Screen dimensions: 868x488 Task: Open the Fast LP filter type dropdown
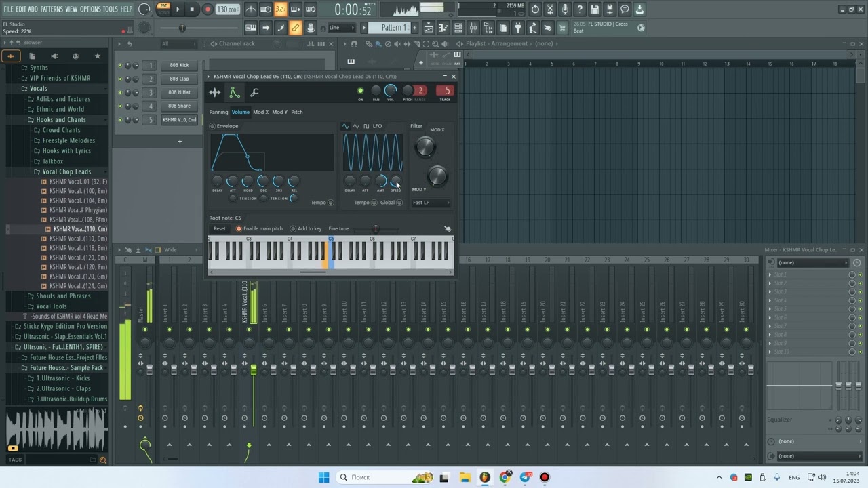pyautogui.click(x=431, y=203)
